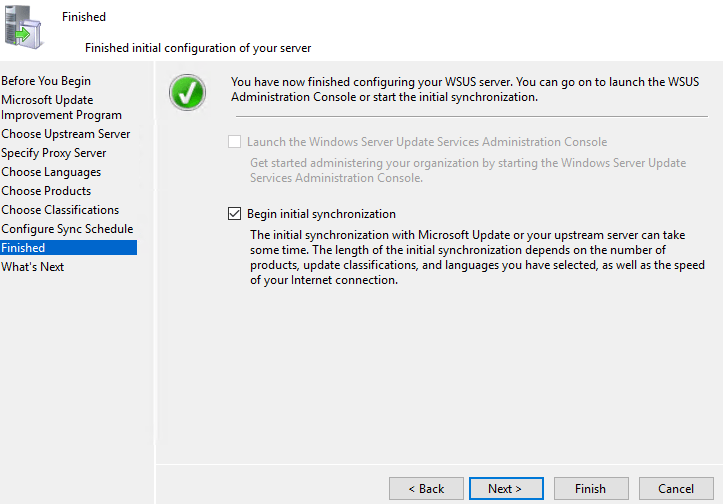Jump to Choose Classifications step
723x504 pixels.
point(60,210)
